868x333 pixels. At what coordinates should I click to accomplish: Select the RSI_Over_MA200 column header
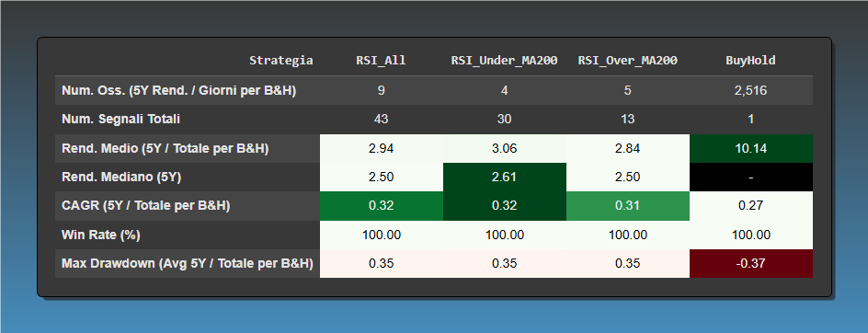click(x=628, y=61)
